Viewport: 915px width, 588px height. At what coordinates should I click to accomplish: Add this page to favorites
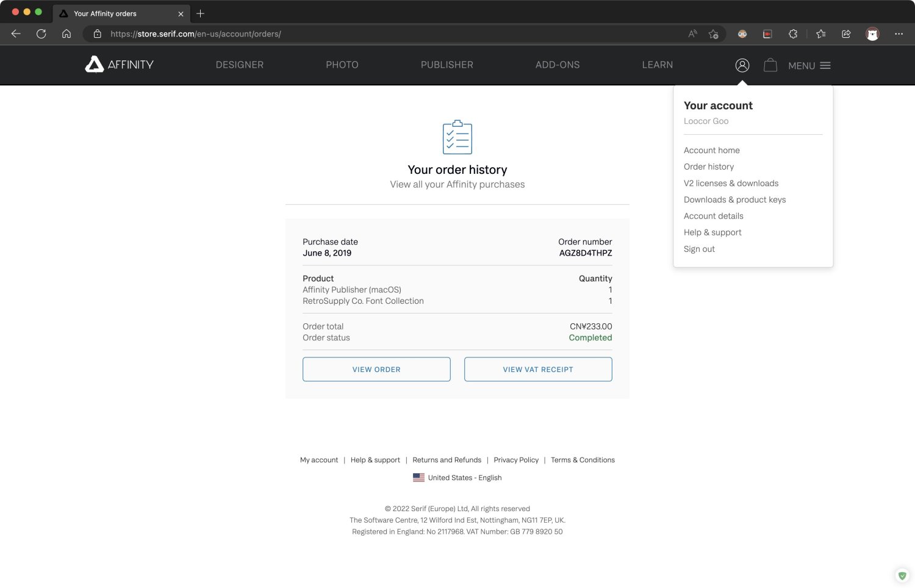pyautogui.click(x=713, y=34)
